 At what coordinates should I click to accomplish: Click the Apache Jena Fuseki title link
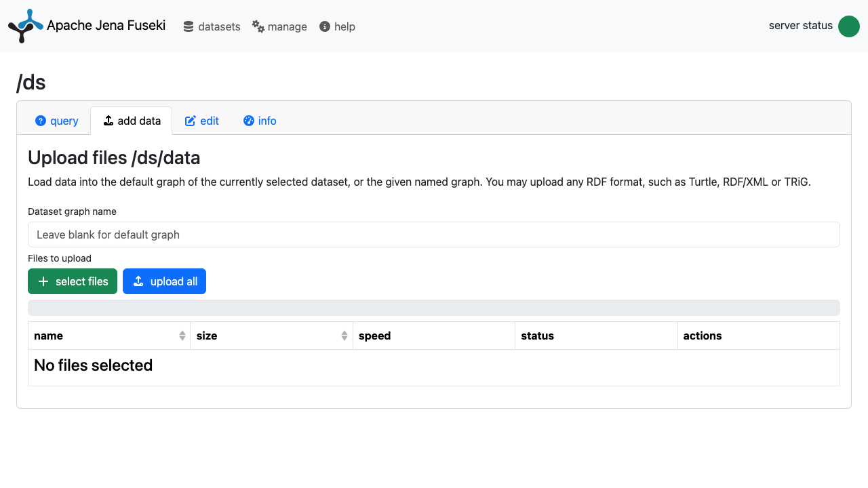[x=106, y=25]
